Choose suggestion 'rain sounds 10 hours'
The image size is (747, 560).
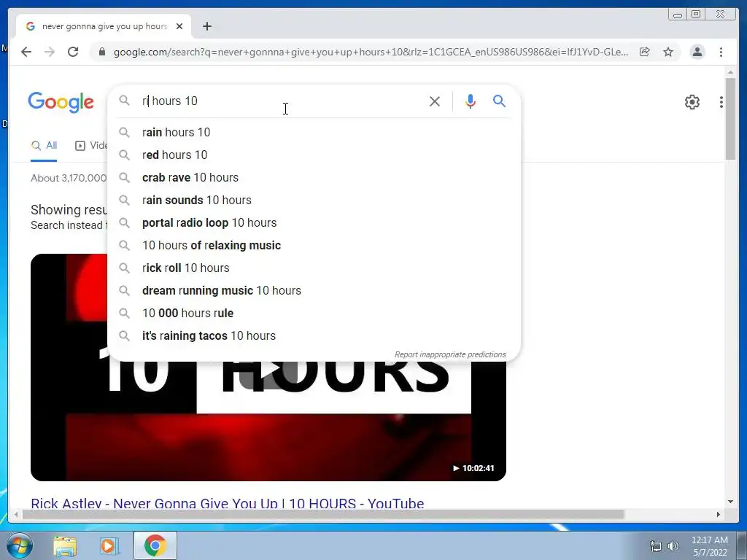click(314, 200)
